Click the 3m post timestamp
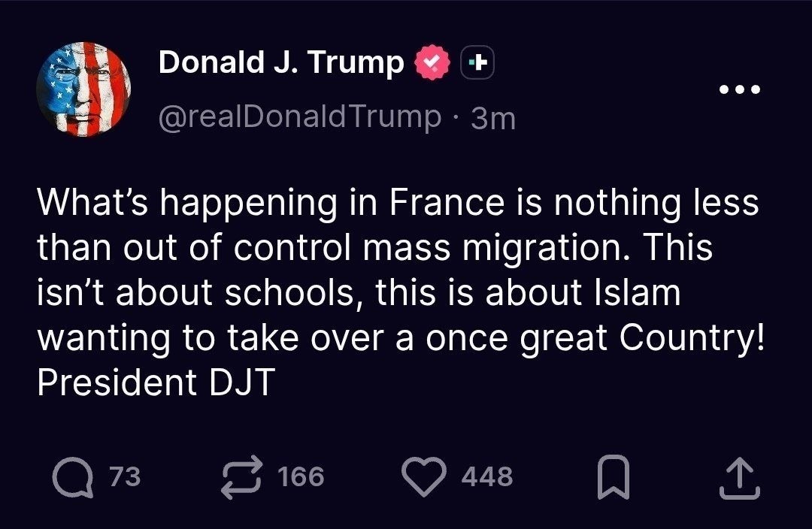The width and height of the screenshot is (812, 529). pos(493,119)
